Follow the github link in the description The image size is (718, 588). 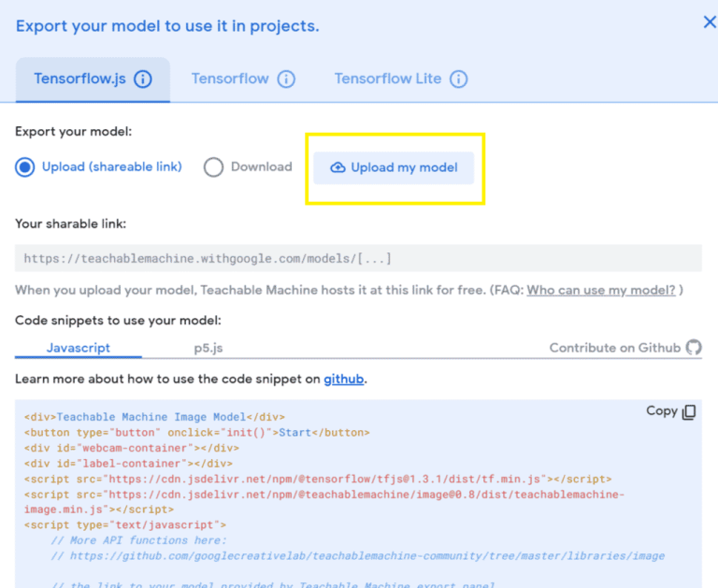point(343,379)
